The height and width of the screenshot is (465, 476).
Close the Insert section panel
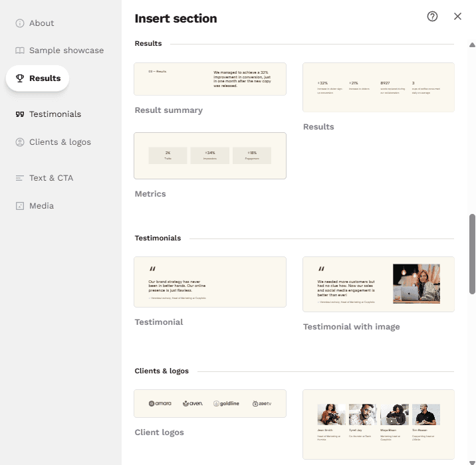coord(457,17)
